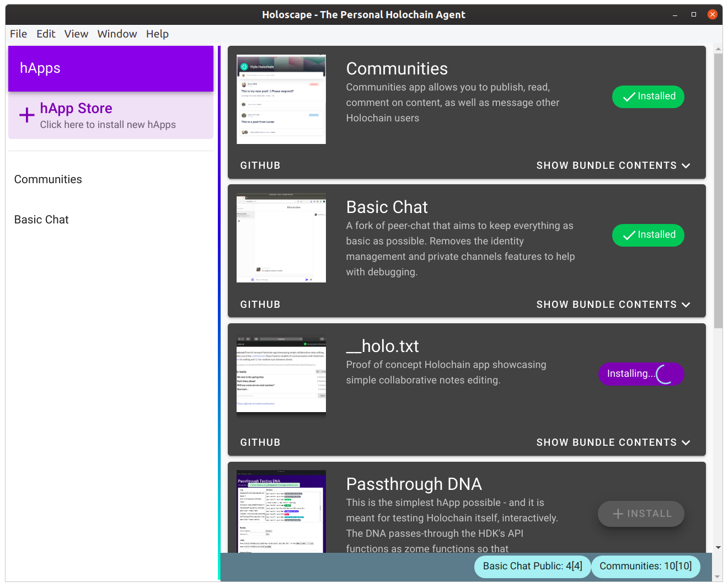Viewport: 728px width, 587px height.
Task: Click the spinner on the Installing button
Action: coord(666,374)
